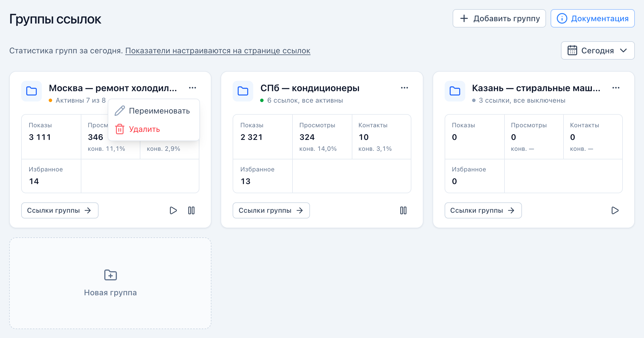Click the title СПб — кондиционеры
The image size is (644, 338).
pyautogui.click(x=310, y=88)
